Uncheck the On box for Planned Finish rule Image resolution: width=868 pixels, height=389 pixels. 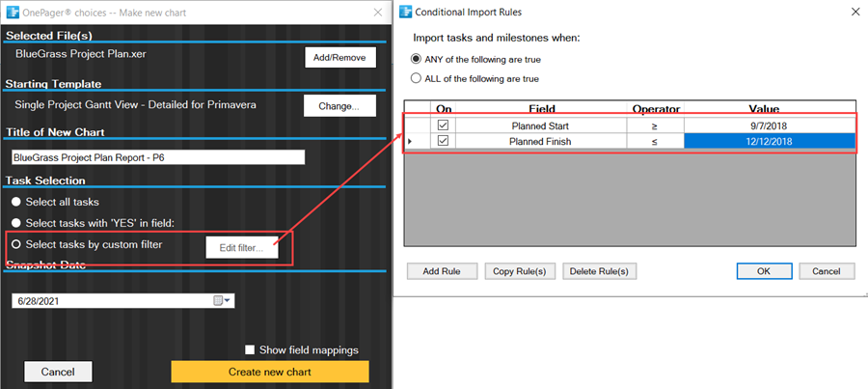click(443, 141)
